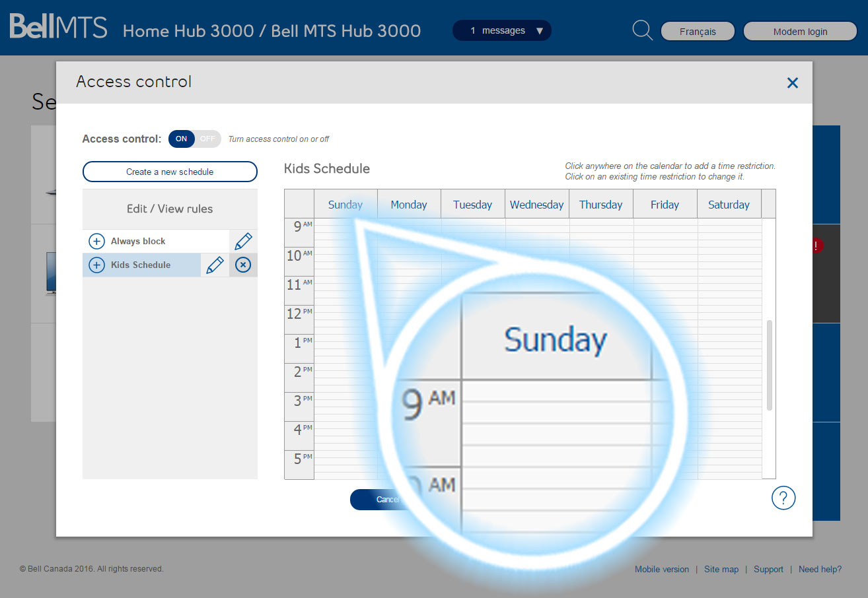
Task: Turn access control OFF
Action: point(207,139)
